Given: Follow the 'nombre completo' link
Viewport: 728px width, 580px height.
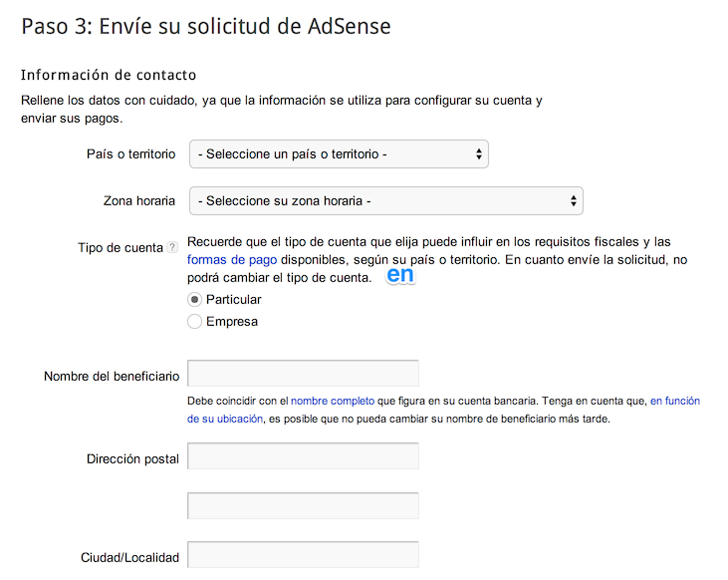Looking at the screenshot, I should click(333, 401).
